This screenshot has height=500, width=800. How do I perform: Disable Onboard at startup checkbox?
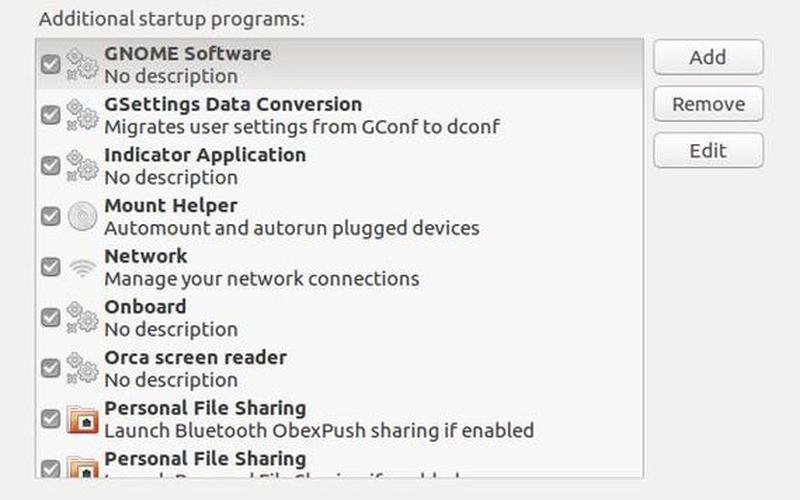(51, 317)
